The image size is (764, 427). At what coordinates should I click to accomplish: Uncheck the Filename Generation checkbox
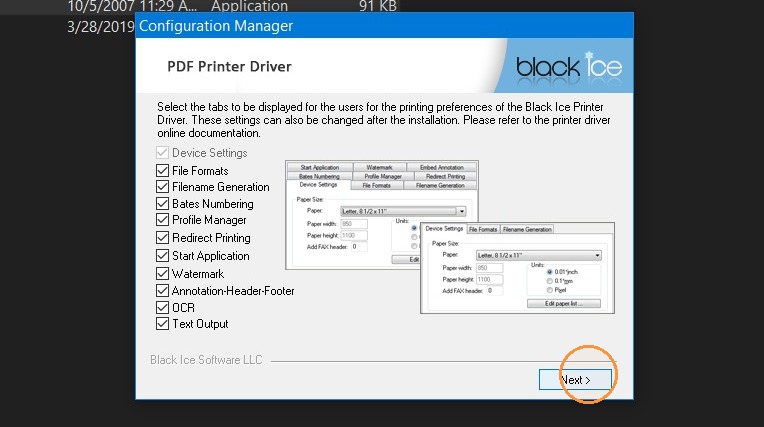tap(162, 187)
